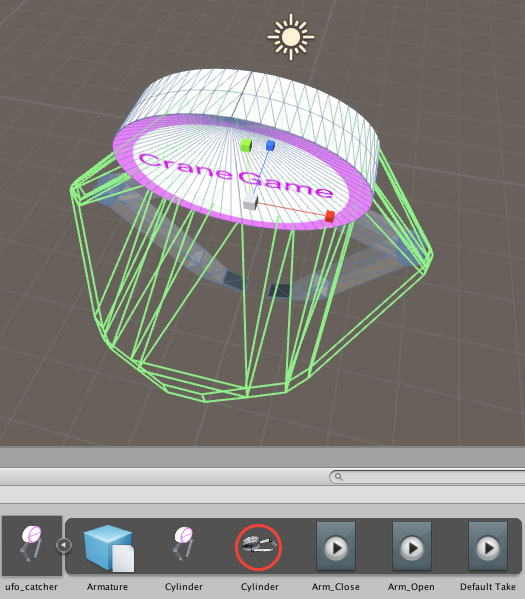Image resolution: width=525 pixels, height=599 pixels.
Task: Select the ufo_catcher model asset
Action: pyautogui.click(x=31, y=545)
